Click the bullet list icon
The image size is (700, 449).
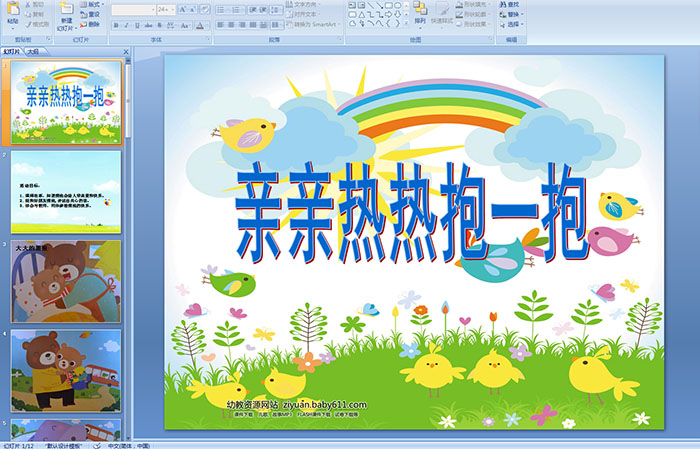pos(222,10)
